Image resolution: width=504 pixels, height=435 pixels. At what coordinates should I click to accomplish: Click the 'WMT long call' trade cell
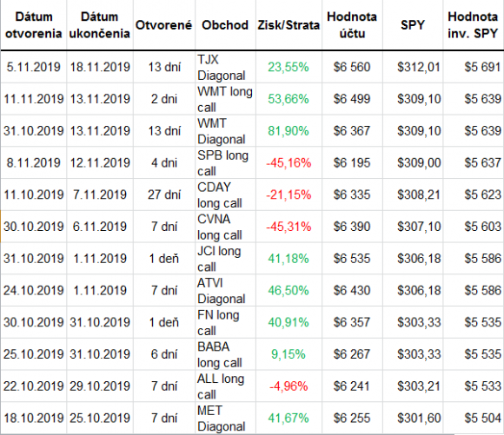225,99
